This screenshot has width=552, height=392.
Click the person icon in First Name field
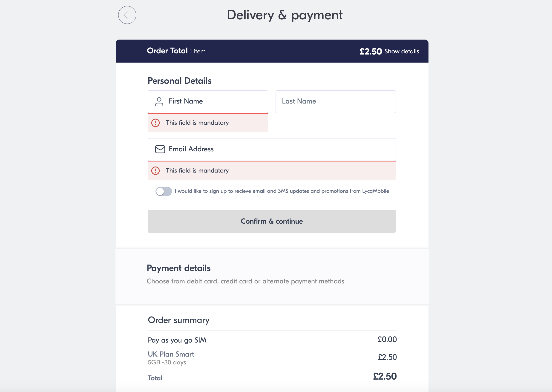click(x=159, y=102)
